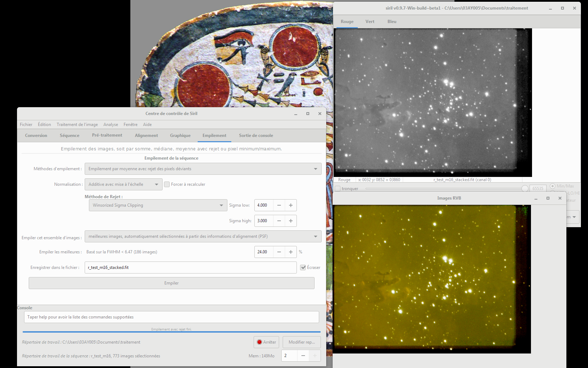Click the best images percentage field
The height and width of the screenshot is (368, 588).
coord(264,252)
